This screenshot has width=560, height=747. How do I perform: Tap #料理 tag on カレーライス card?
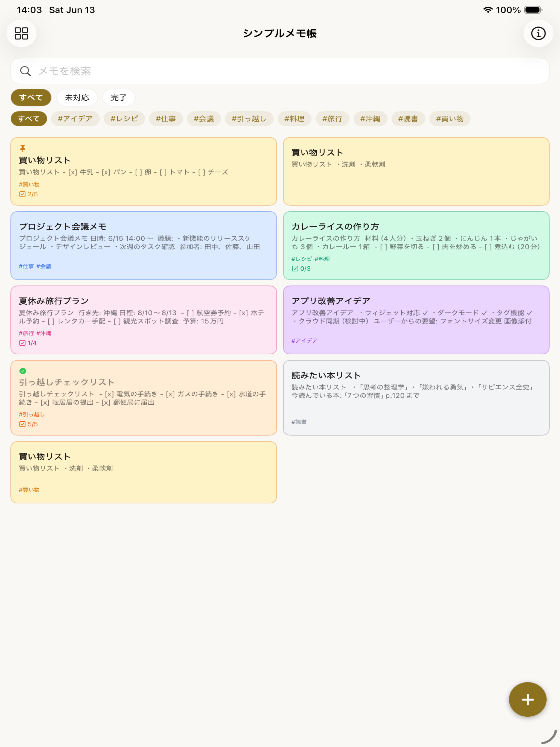click(322, 259)
